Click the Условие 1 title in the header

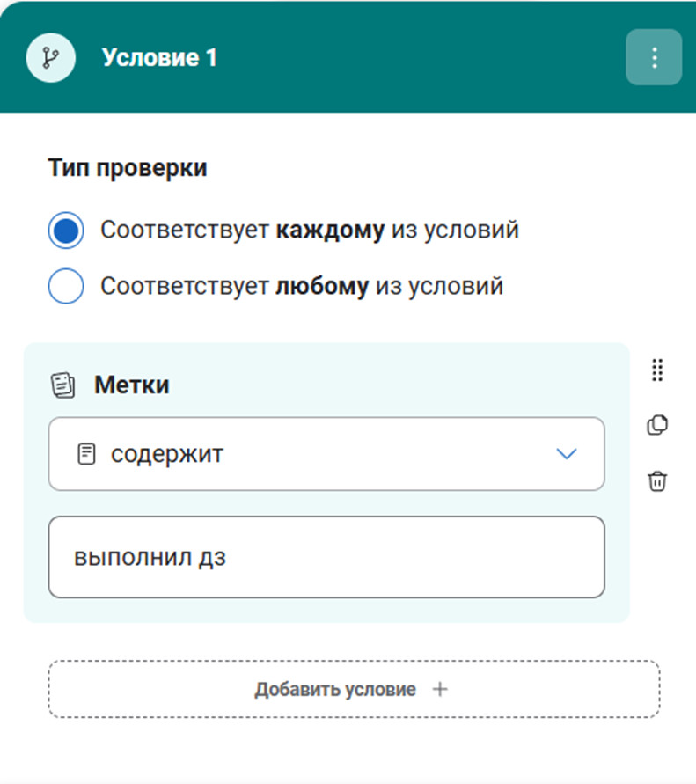tap(159, 58)
